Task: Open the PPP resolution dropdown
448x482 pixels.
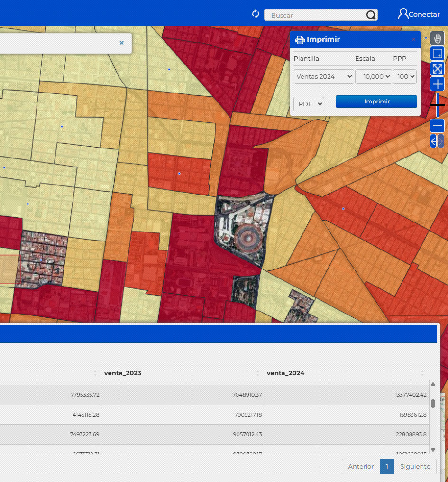Action: tap(404, 76)
